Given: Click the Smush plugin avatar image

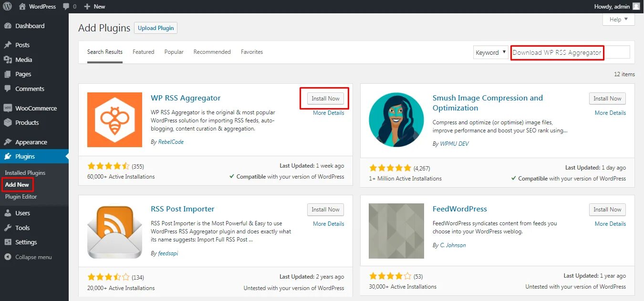Looking at the screenshot, I should pyautogui.click(x=396, y=120).
